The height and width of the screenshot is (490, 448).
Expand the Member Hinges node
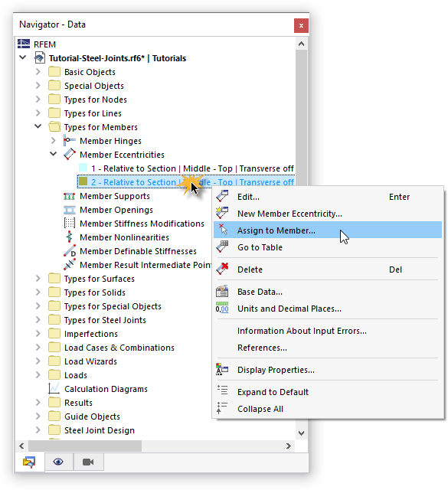pyautogui.click(x=53, y=141)
